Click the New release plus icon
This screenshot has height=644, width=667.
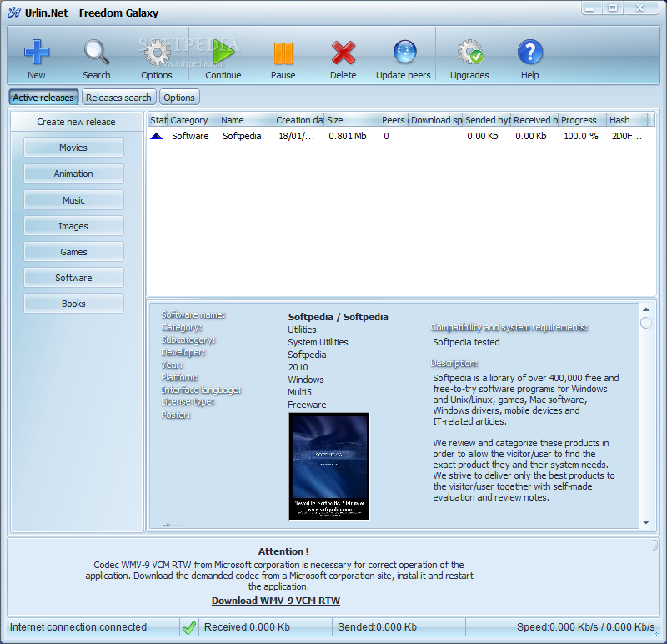(37, 52)
